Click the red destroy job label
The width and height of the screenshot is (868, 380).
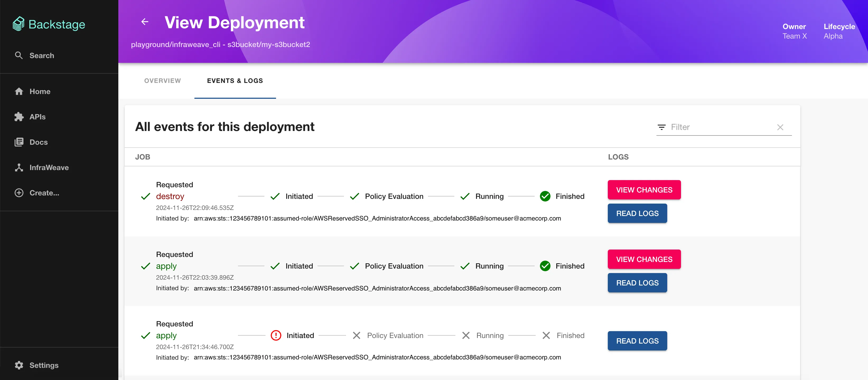coord(170,196)
